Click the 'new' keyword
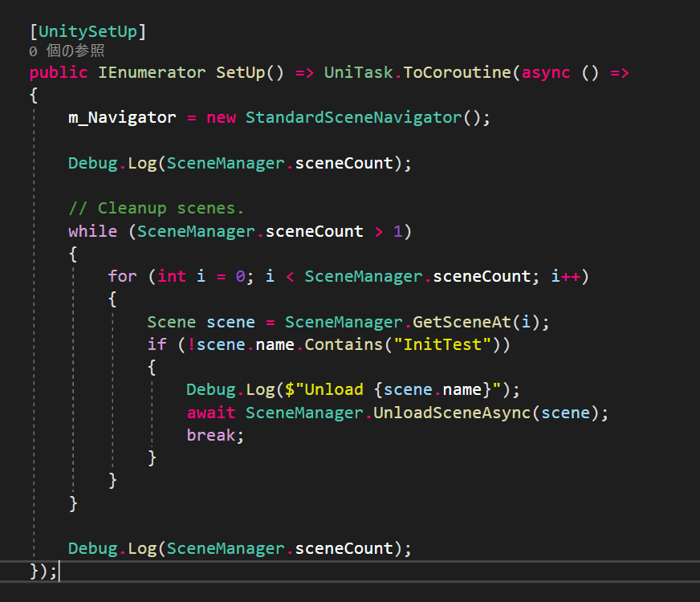Viewport: 700px width, 602px height. [x=221, y=117]
